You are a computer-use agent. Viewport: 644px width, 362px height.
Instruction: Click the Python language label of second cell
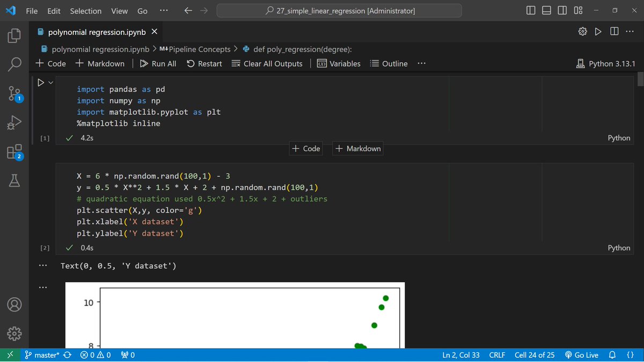(619, 248)
